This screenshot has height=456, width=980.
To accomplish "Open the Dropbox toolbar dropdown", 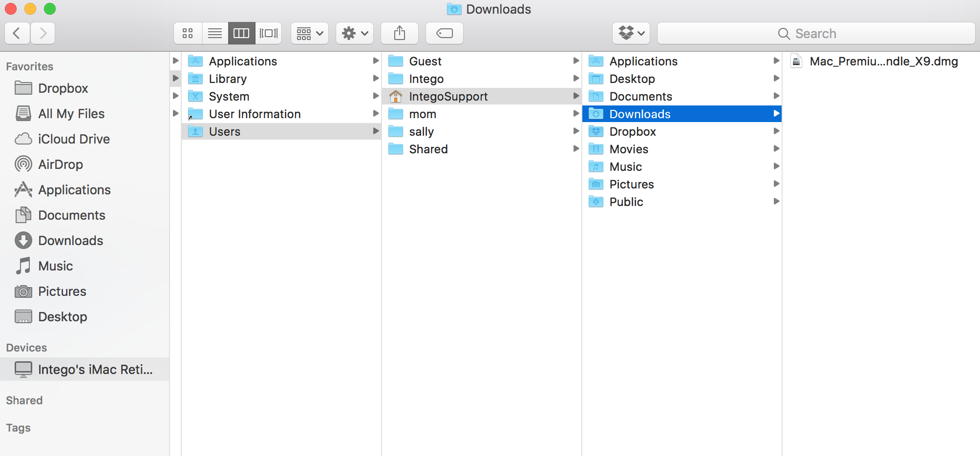I will [x=631, y=33].
